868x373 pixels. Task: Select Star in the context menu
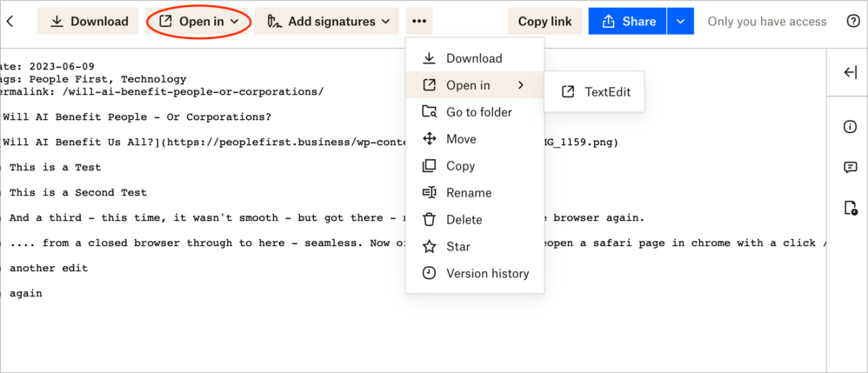pyautogui.click(x=475, y=246)
